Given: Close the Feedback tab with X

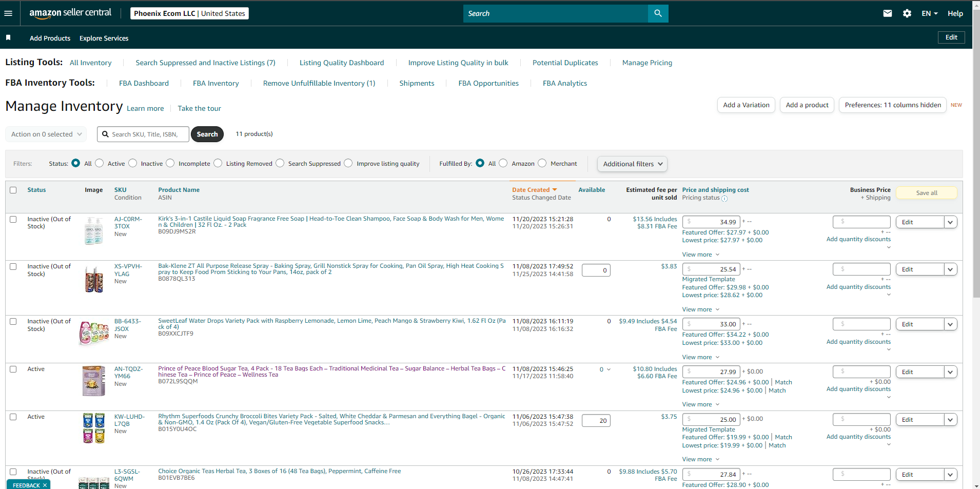Looking at the screenshot, I should 45,485.
